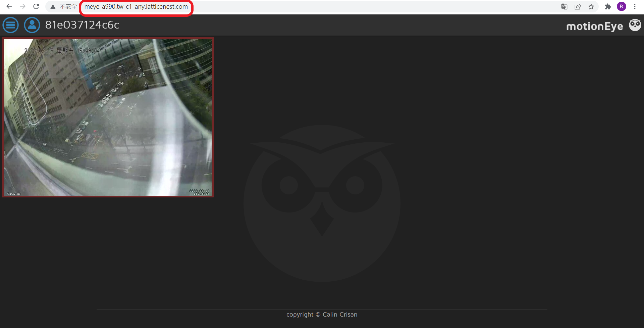Click the hostname 81e037124c6c text
Viewport: 644px width, 328px height.
82,25
